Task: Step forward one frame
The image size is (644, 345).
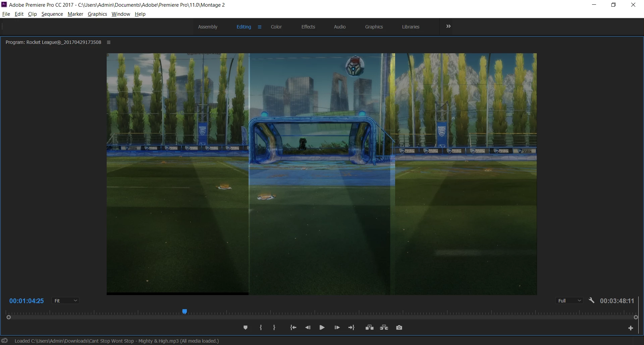Action: [337, 328]
